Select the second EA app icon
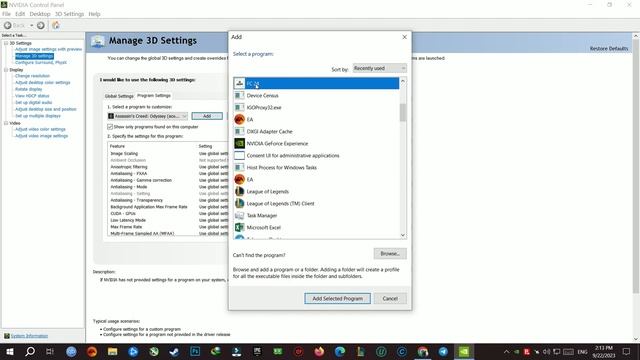Viewport: 640px width, 360px height. (240, 180)
